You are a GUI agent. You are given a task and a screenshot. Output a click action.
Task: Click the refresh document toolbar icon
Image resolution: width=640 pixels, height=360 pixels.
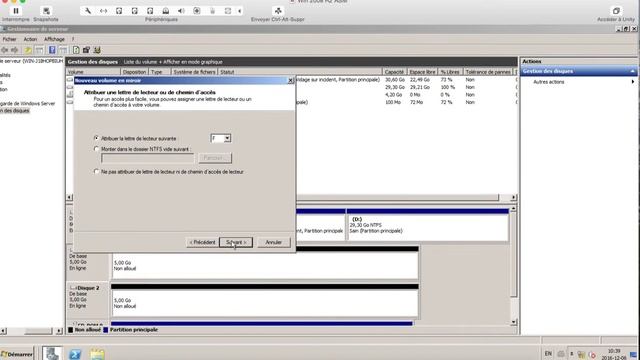76,50
